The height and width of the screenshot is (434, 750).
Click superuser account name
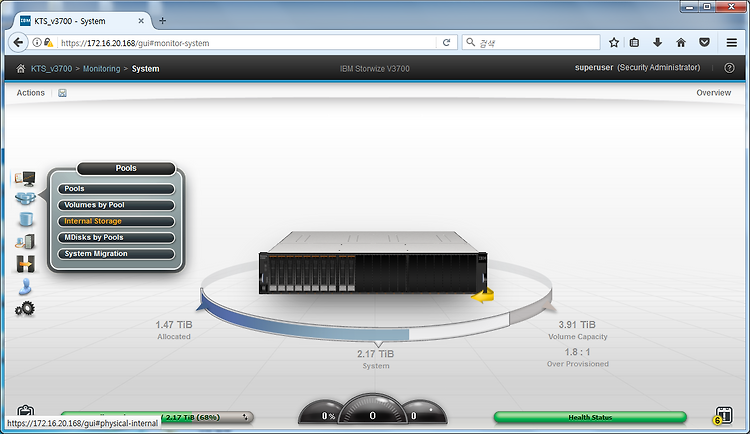(594, 67)
